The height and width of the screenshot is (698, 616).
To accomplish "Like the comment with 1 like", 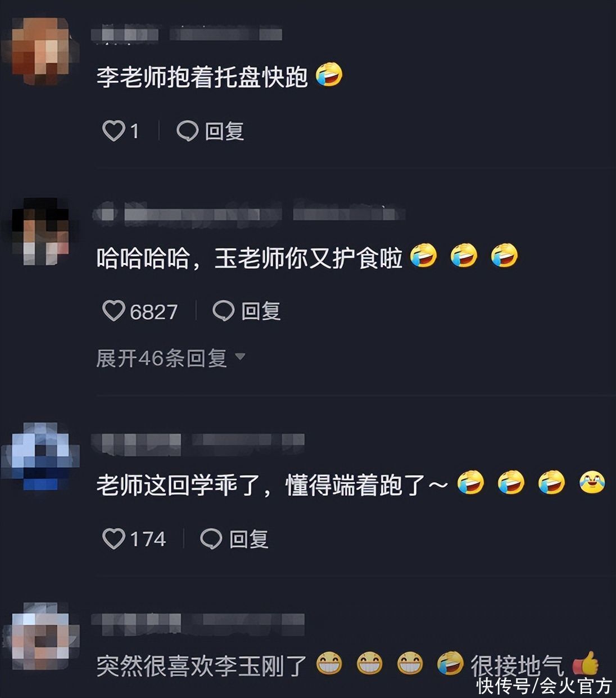I will click(x=114, y=131).
